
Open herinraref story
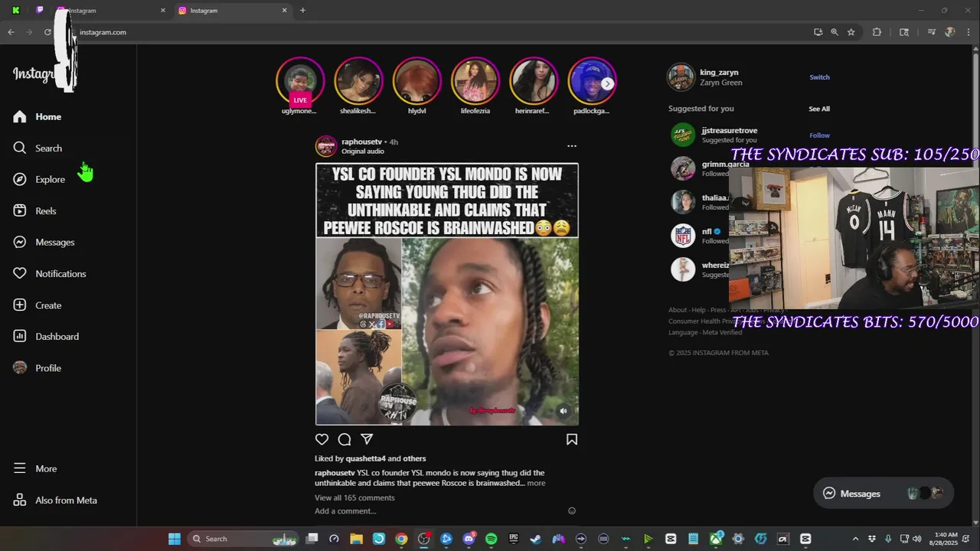pyautogui.click(x=534, y=81)
